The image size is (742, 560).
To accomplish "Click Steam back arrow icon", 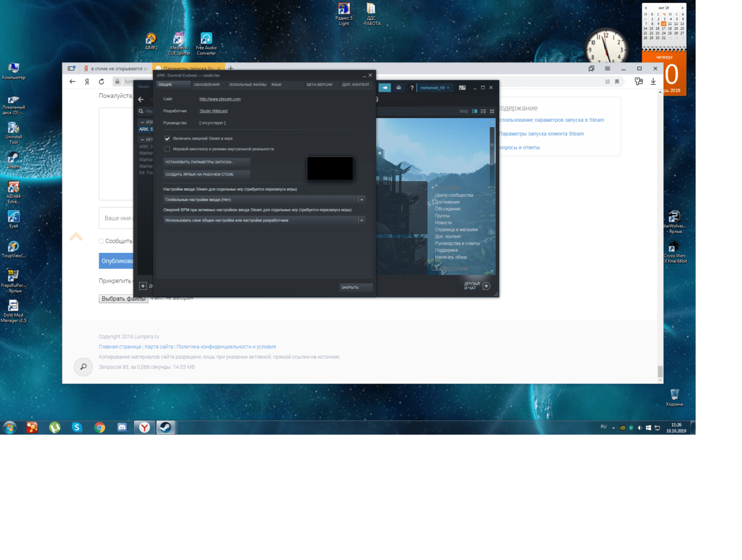I will click(x=141, y=99).
